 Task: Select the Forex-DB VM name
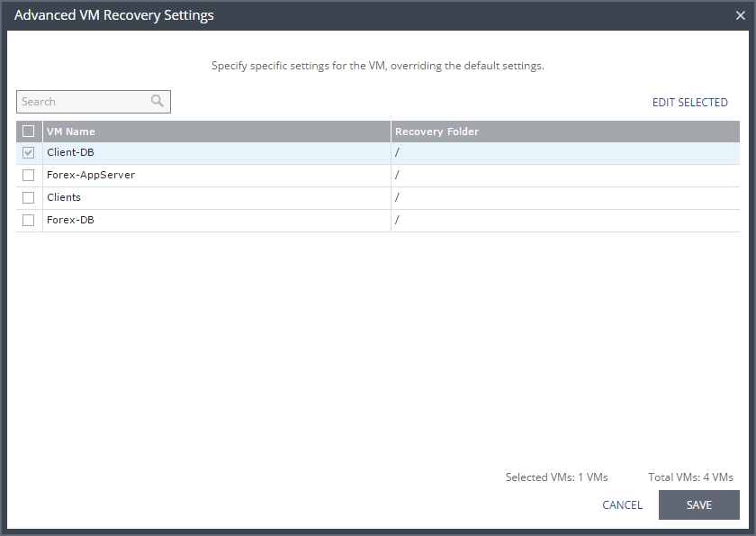(x=70, y=220)
